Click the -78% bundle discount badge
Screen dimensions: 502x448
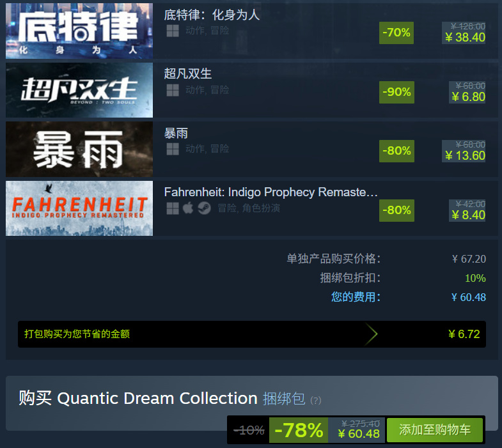tap(299, 430)
